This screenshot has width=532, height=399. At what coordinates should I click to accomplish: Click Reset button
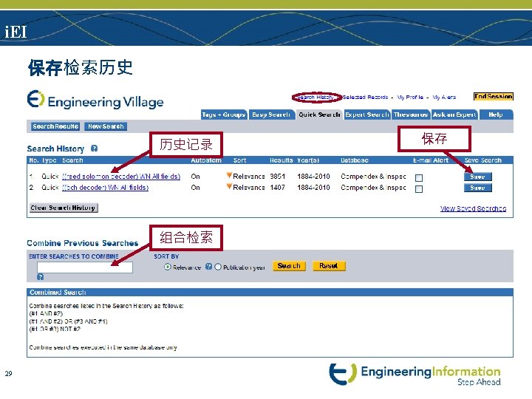(x=328, y=266)
